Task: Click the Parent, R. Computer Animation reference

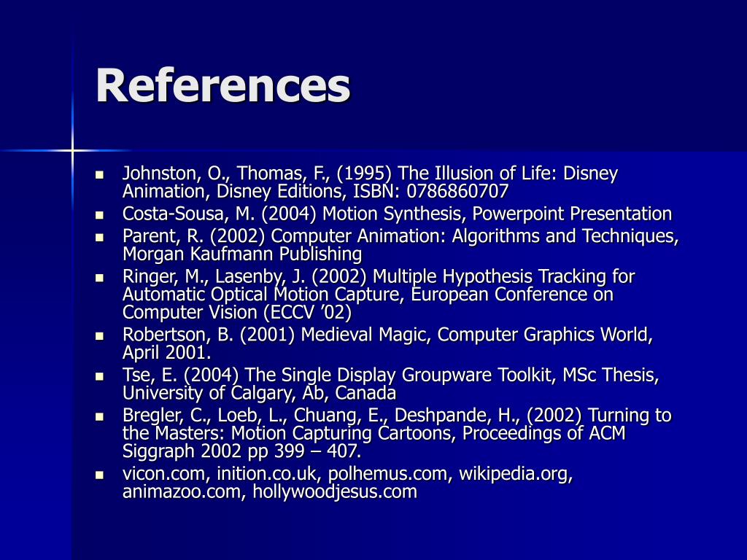Action: (x=400, y=245)
